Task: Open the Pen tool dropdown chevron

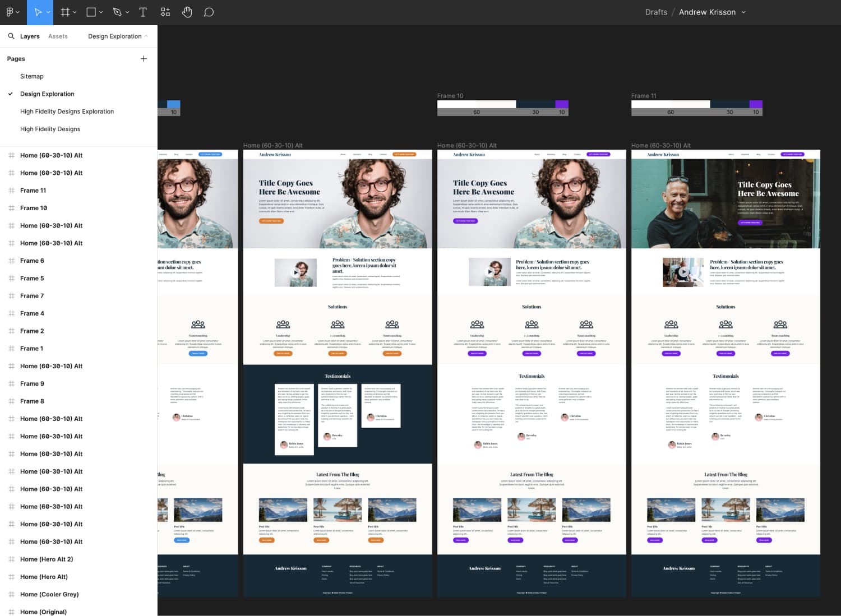Action: pos(126,12)
